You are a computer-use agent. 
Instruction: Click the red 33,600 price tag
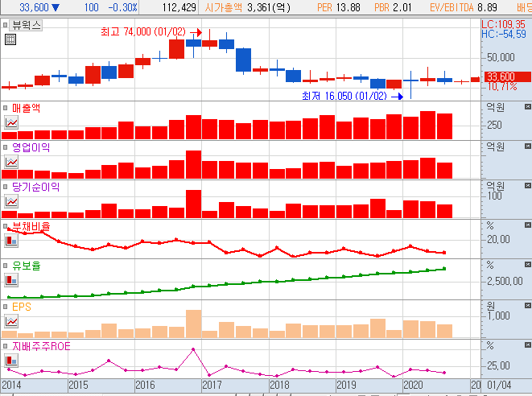coord(508,76)
